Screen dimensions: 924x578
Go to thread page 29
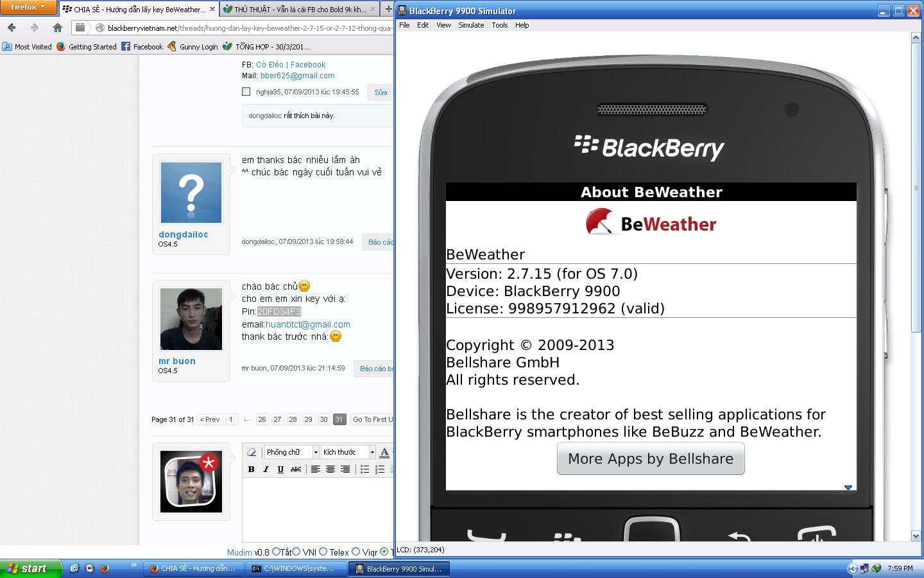[308, 419]
